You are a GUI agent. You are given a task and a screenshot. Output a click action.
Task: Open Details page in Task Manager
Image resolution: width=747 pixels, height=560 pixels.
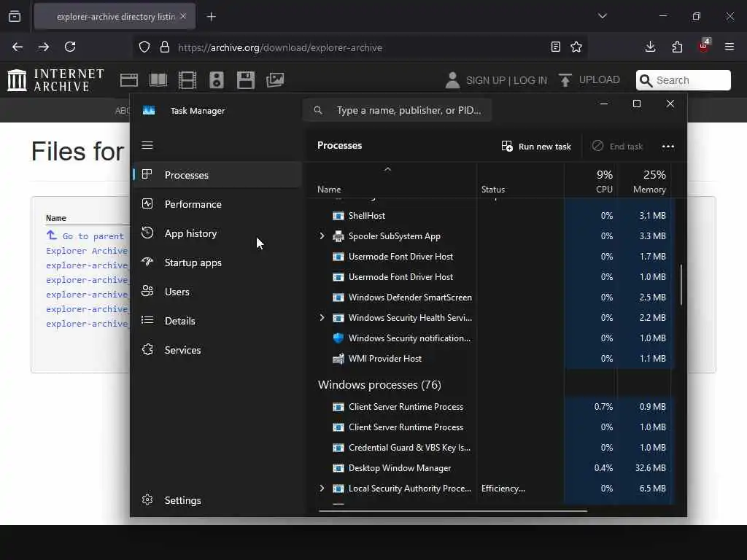(x=217, y=321)
